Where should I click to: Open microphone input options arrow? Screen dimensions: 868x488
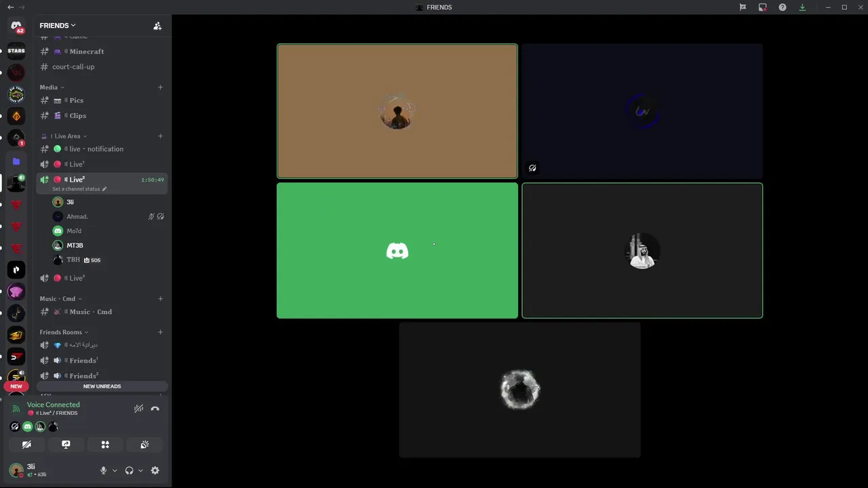[115, 470]
